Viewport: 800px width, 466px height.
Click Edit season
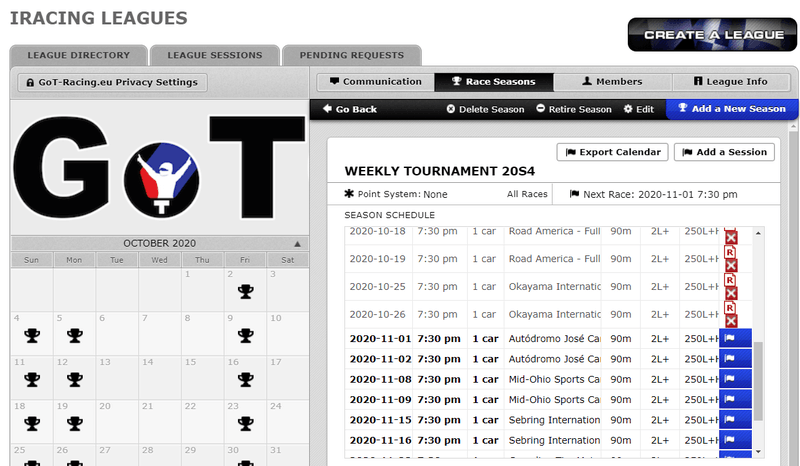[x=639, y=109]
